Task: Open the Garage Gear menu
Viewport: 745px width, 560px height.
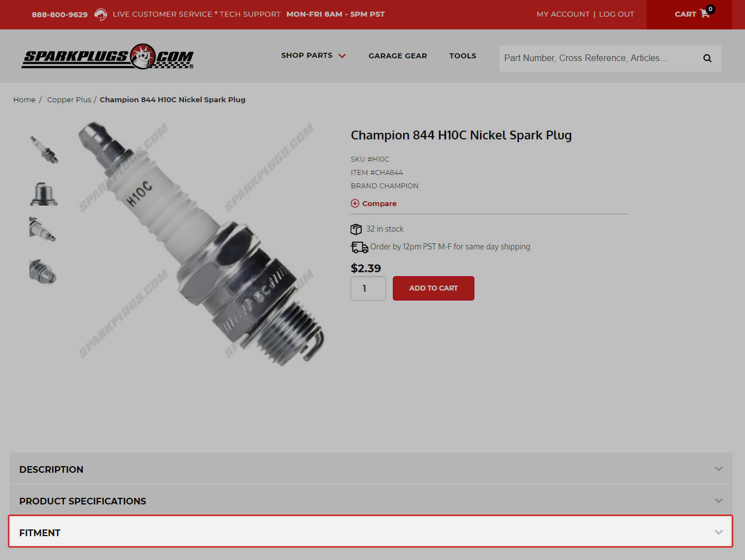Action: (x=398, y=56)
